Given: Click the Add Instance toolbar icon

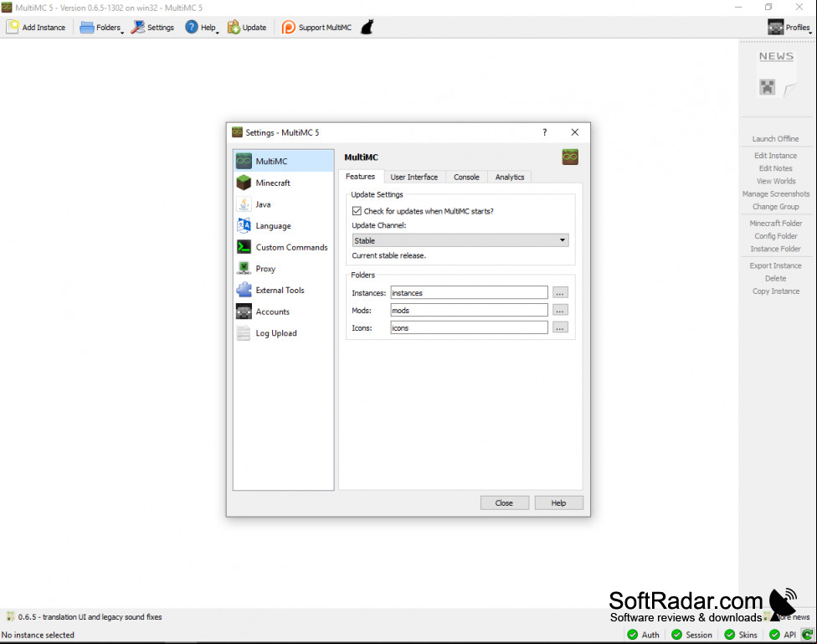Looking at the screenshot, I should tap(13, 27).
